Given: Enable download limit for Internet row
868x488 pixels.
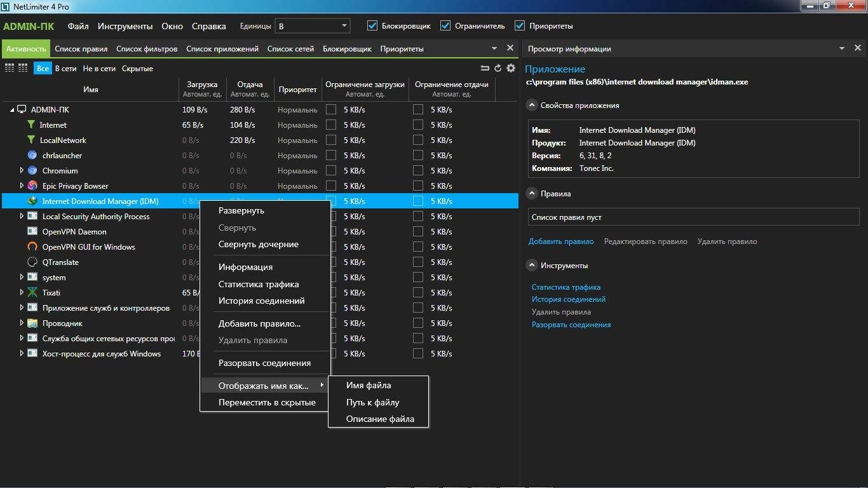Looking at the screenshot, I should click(x=331, y=125).
